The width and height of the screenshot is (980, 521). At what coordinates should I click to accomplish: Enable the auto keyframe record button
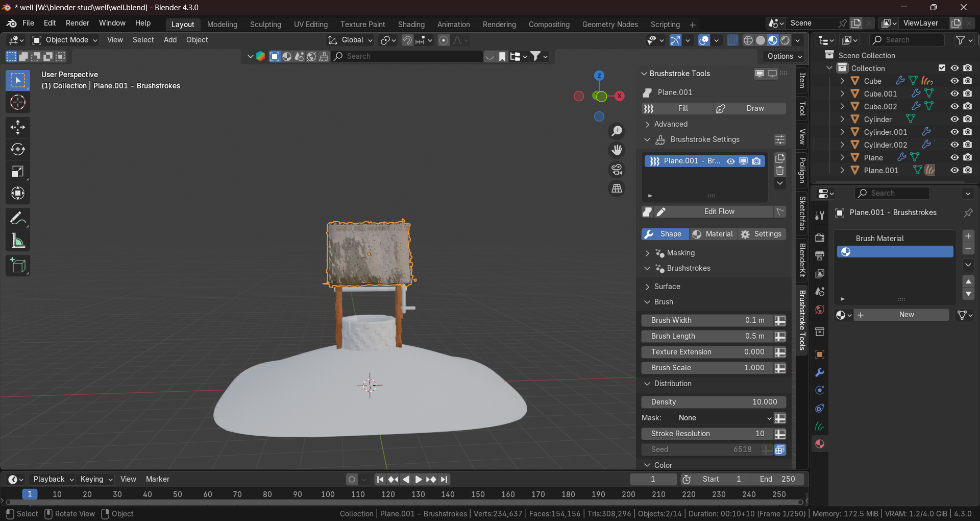[x=352, y=479]
